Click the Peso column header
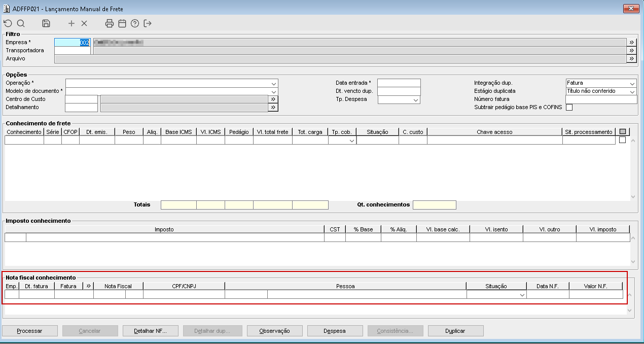 pos(129,132)
